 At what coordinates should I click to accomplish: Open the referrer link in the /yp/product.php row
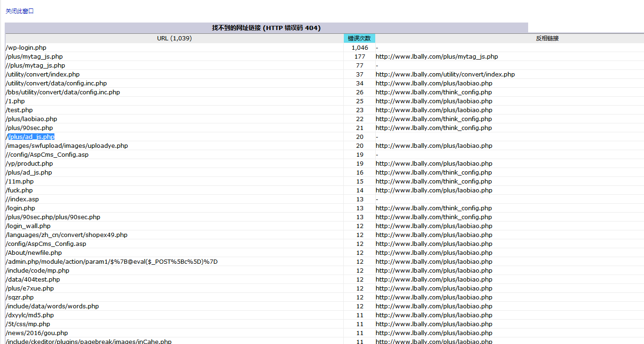[434, 163]
